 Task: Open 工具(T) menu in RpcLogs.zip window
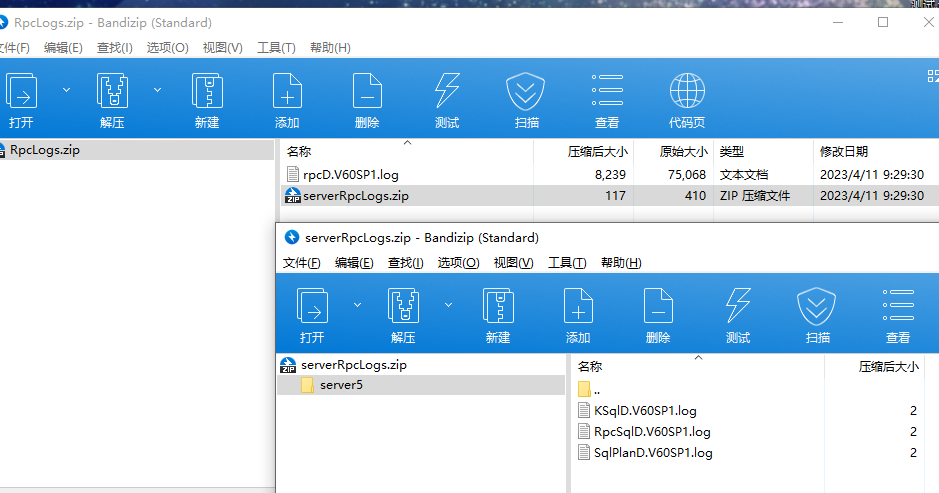276,48
